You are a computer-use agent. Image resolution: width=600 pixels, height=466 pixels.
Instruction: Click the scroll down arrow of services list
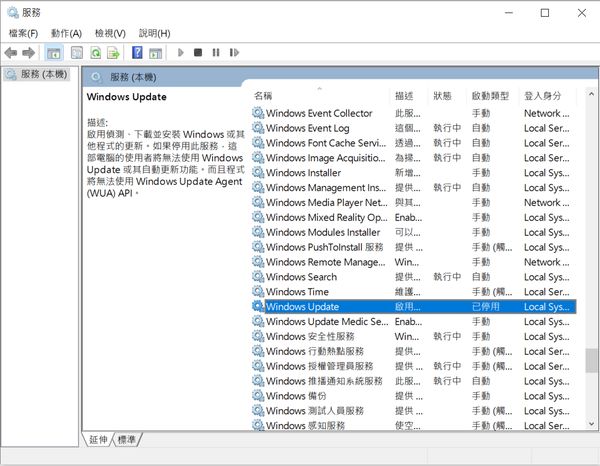tap(591, 424)
